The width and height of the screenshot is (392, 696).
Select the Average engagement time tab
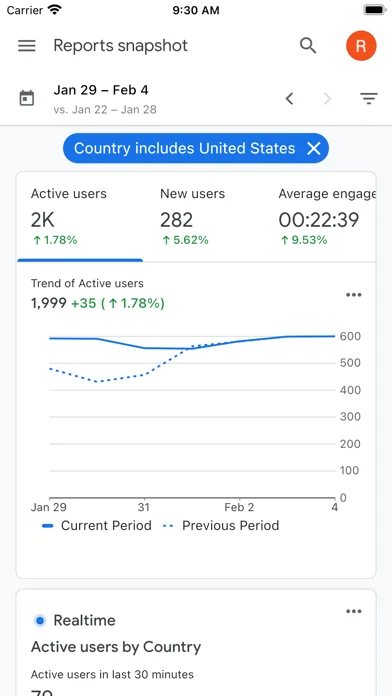(327, 216)
